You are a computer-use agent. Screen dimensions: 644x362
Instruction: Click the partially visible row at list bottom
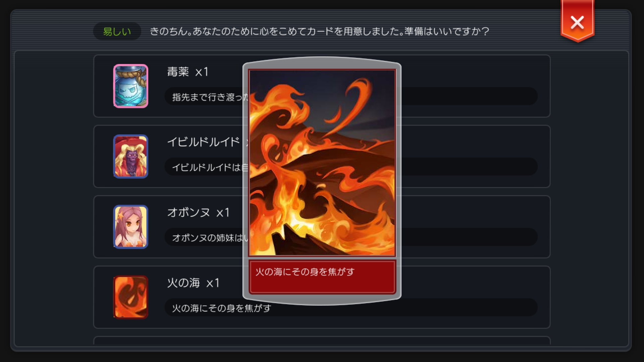click(x=322, y=341)
